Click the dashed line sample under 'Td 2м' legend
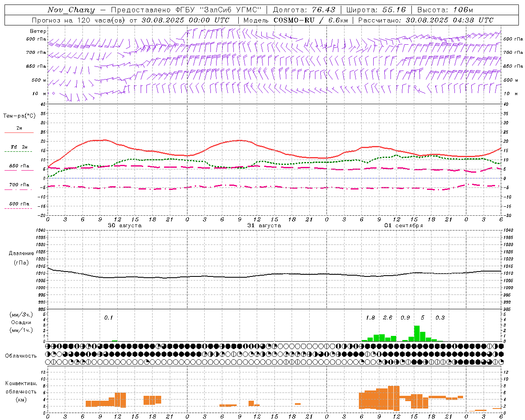Screen dimensions: 525x420 click(x=18, y=152)
